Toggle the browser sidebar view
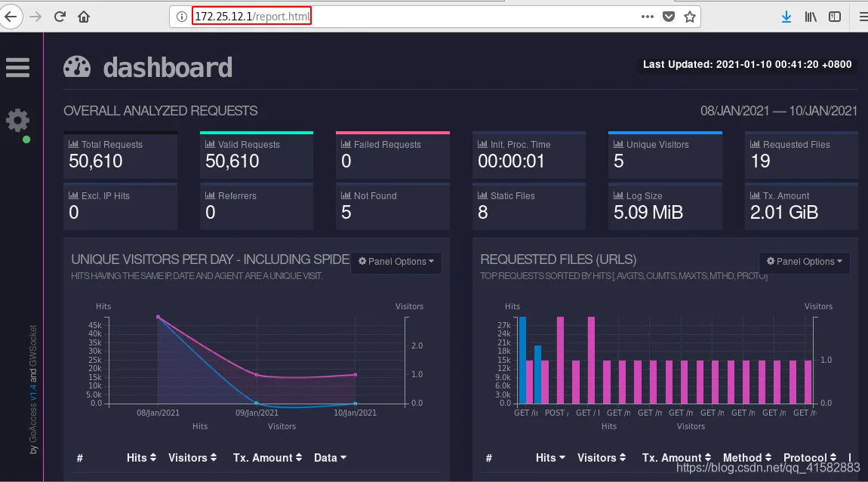The image size is (868, 482). (x=835, y=17)
